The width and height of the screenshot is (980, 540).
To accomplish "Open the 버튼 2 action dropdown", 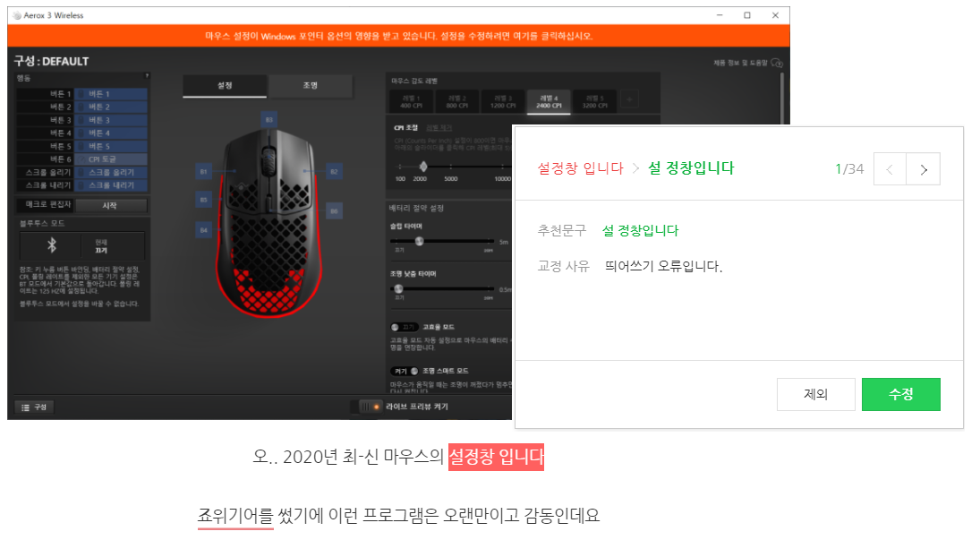I will coord(111,107).
